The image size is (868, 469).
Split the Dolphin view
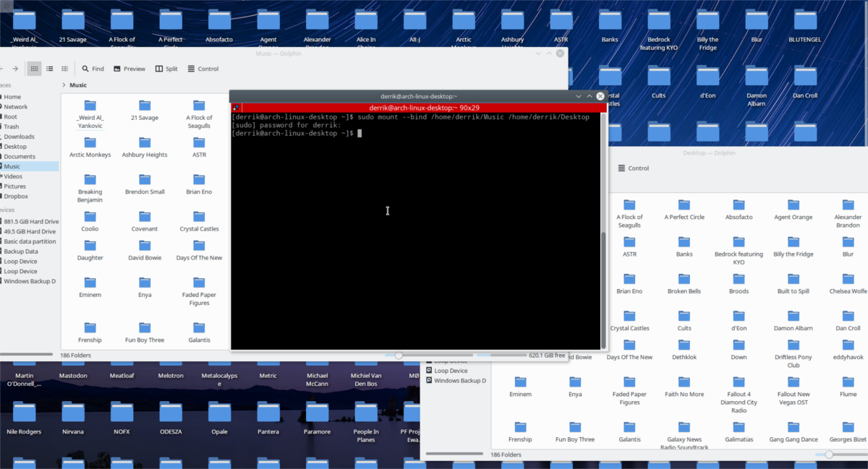166,69
